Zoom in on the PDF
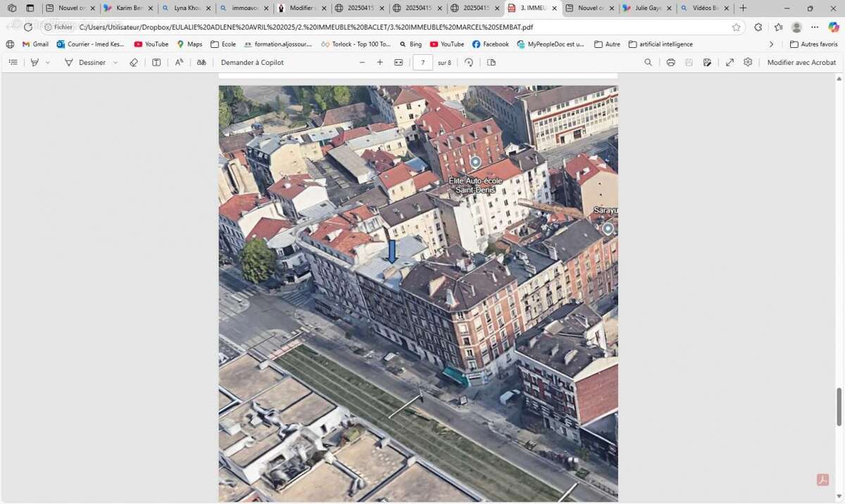Image resolution: width=845 pixels, height=504 pixels. (x=380, y=62)
